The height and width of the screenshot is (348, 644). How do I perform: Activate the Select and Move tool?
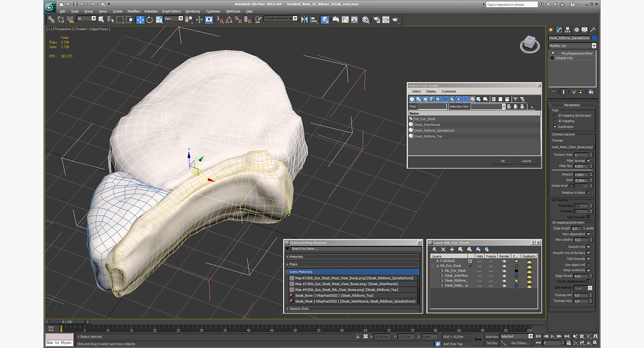coord(140,20)
